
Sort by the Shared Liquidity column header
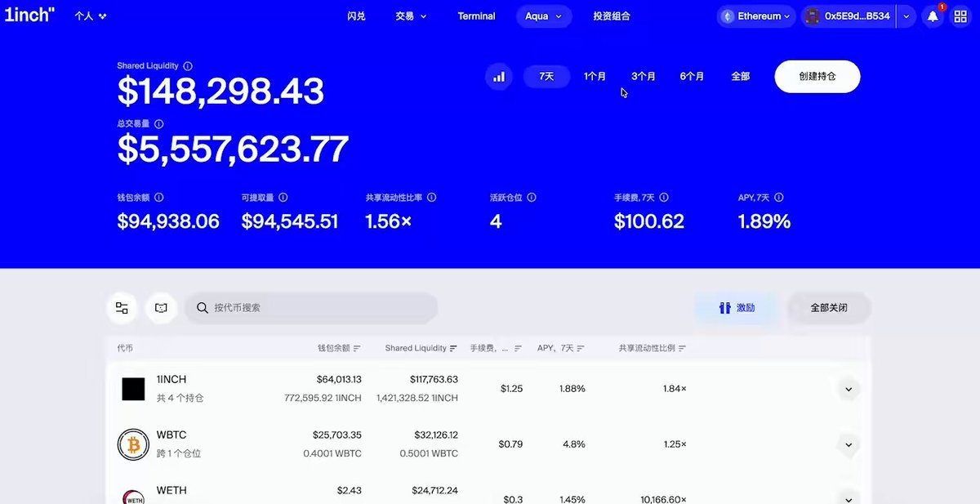(421, 348)
